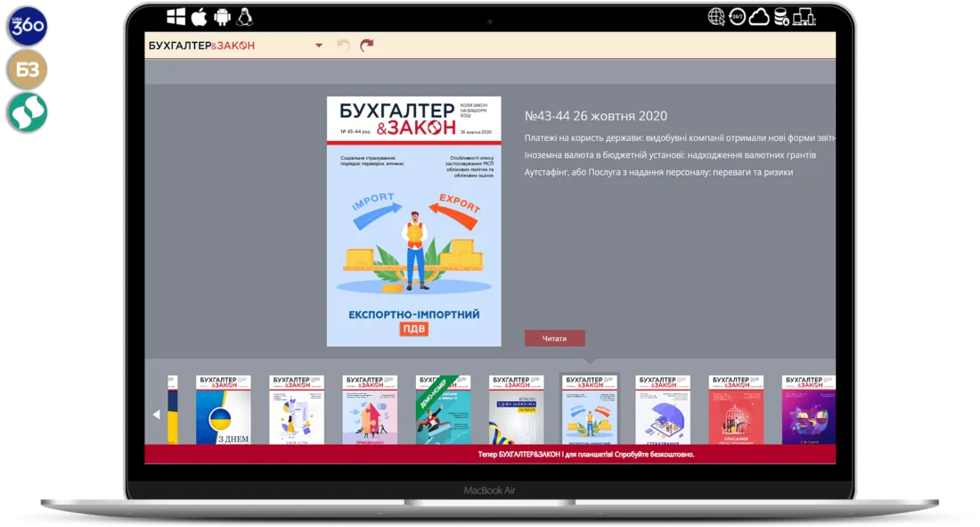Click article line Аутстафінг, або Послуга з надання персоналу
Screen dimensions: 980x527
658,172
